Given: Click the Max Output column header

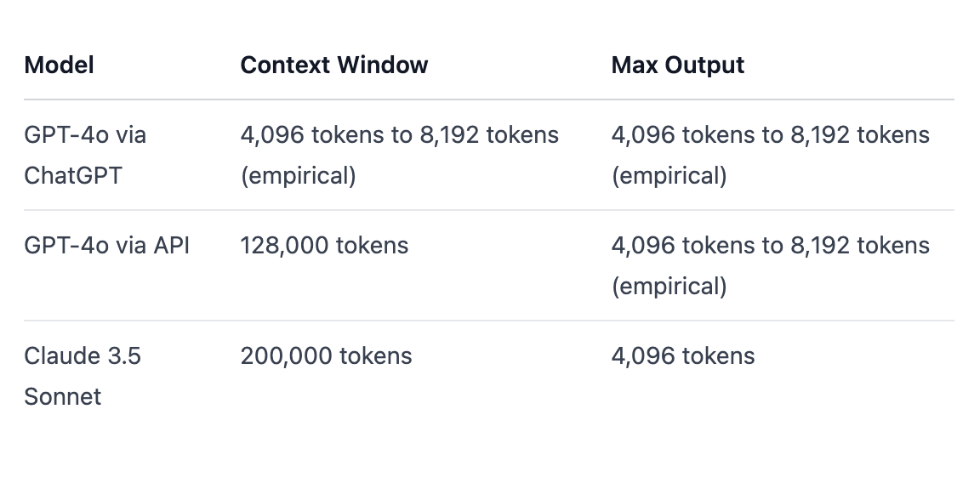Looking at the screenshot, I should click(677, 65).
